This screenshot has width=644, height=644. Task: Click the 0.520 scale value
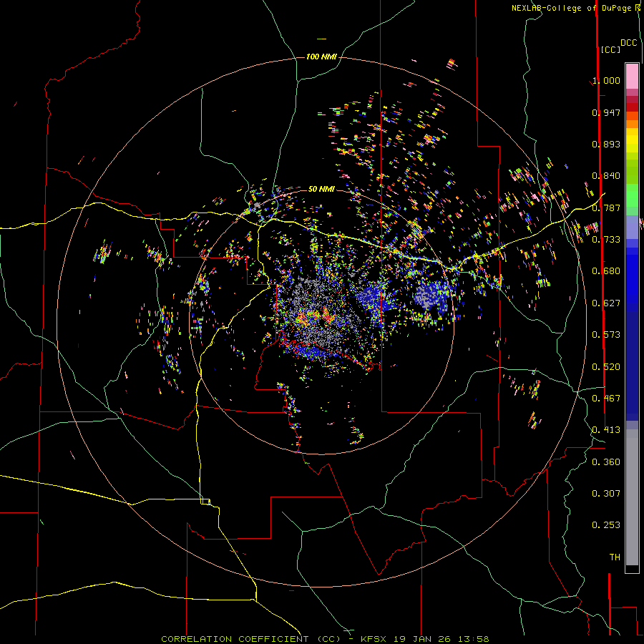tap(606, 367)
